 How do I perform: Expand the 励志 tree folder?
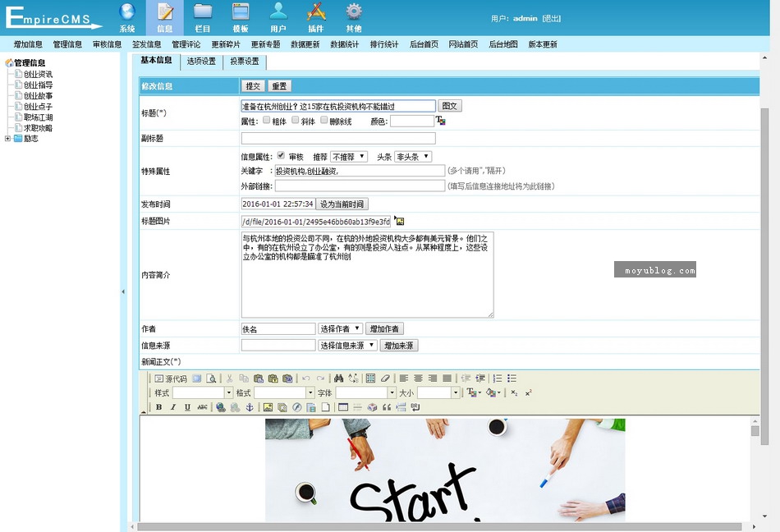coord(7,139)
